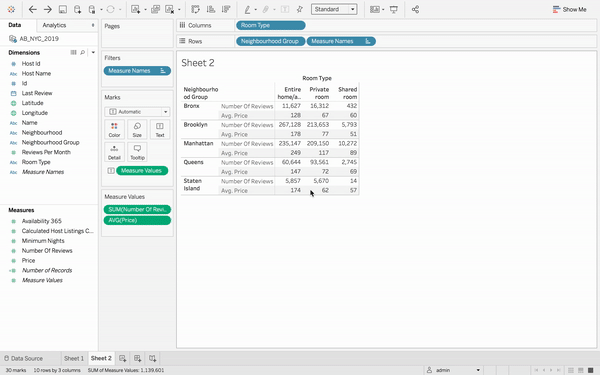The height and width of the screenshot is (375, 600).
Task: Click the Tableau logo start icon
Action: (x=11, y=9)
